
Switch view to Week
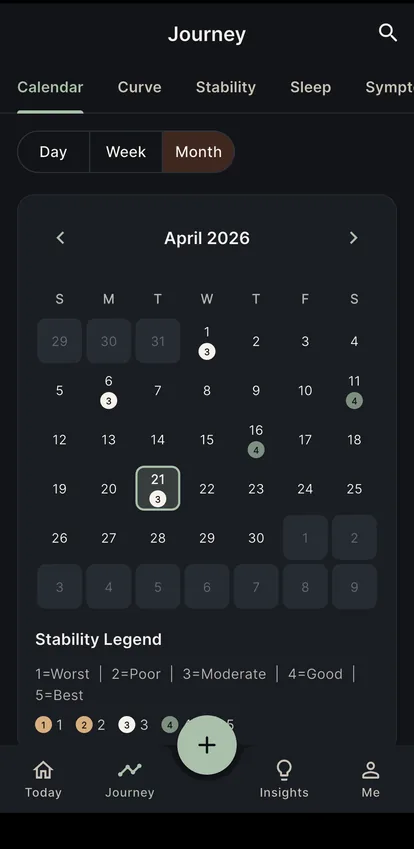126,152
